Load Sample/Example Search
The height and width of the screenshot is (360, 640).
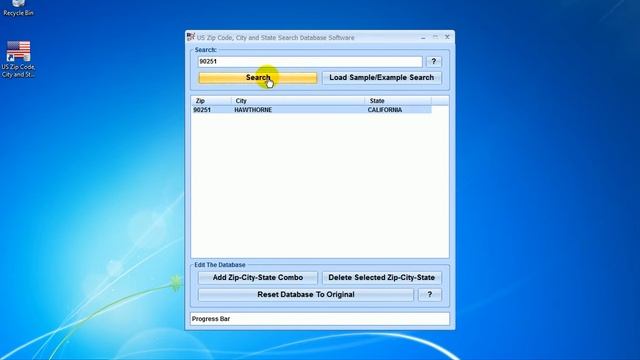pyautogui.click(x=382, y=78)
